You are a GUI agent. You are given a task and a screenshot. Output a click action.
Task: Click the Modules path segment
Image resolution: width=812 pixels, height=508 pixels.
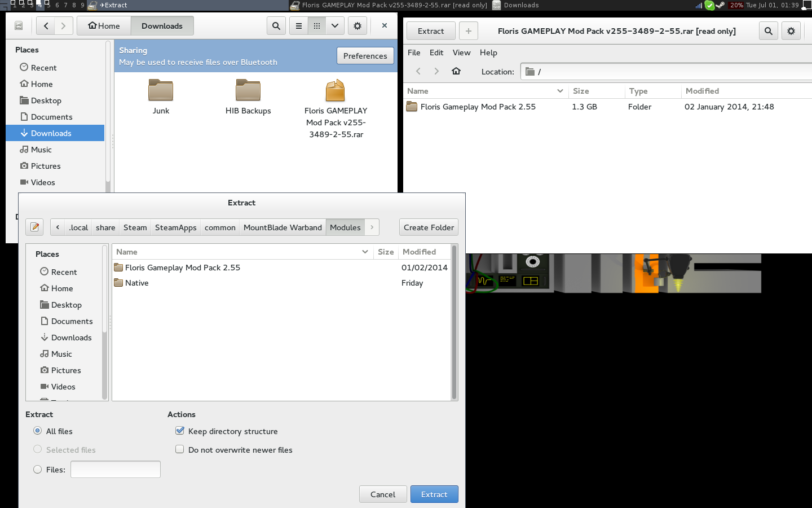point(345,227)
